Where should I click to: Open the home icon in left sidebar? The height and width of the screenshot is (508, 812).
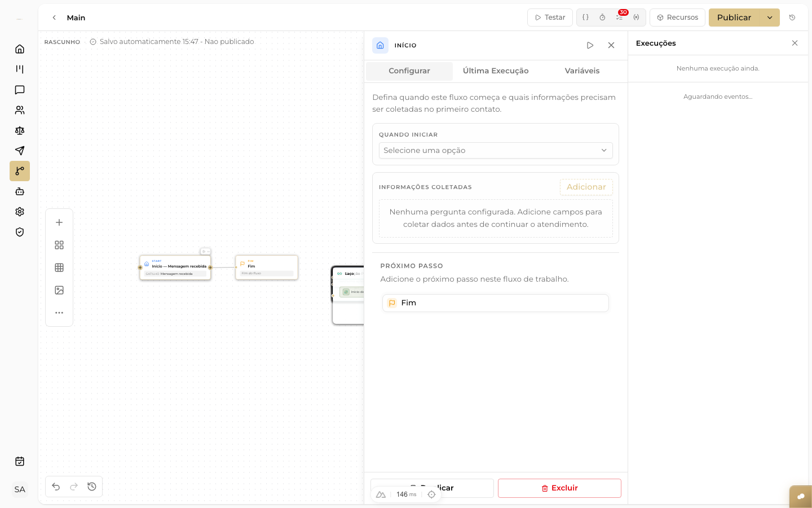pos(20,49)
